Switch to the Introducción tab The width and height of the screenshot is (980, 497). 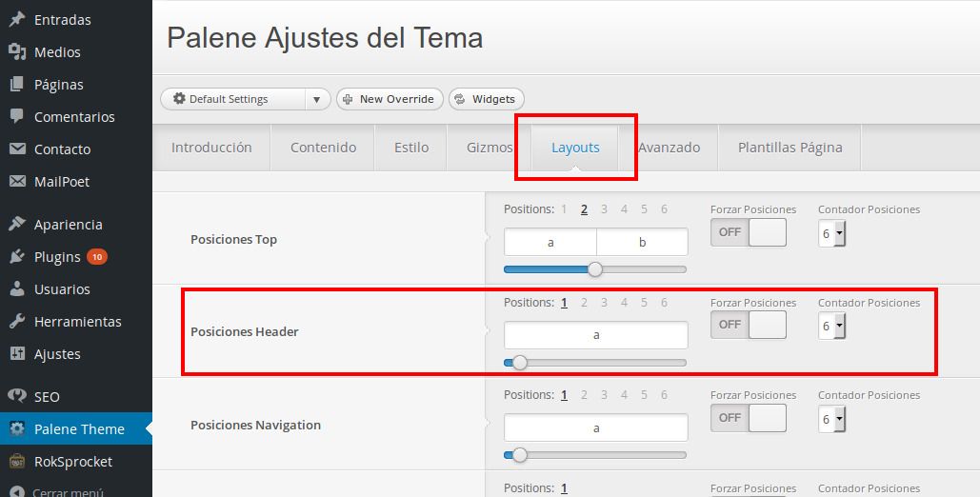(x=211, y=148)
